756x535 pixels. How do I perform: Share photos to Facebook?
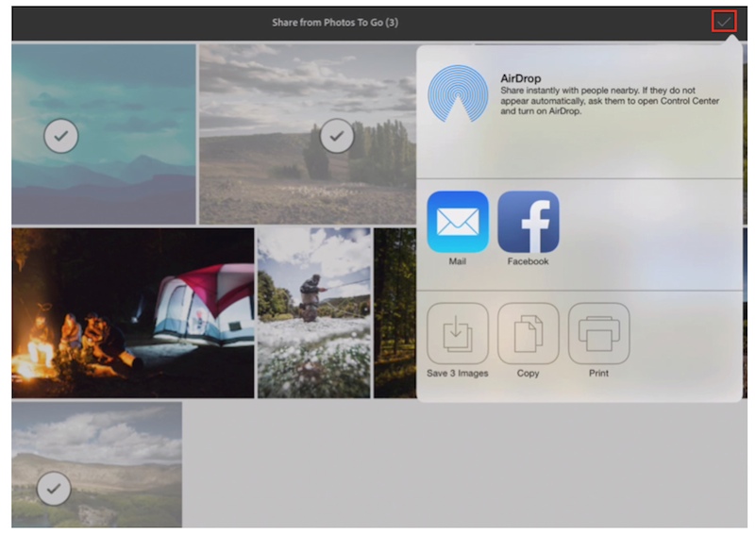click(529, 222)
